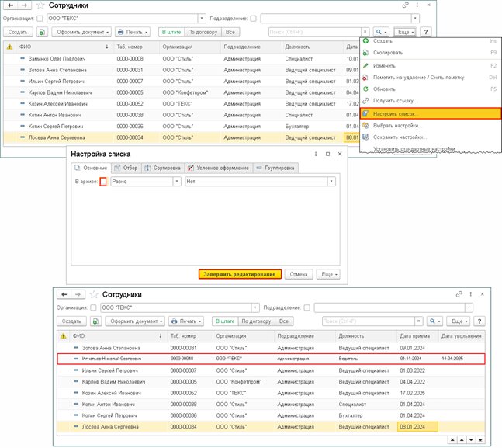The height and width of the screenshot is (448, 502).
Task: Expand Подразделение dropdown in top window
Action: click(415, 19)
